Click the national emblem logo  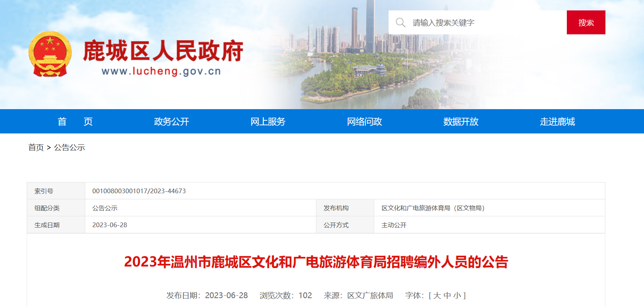tap(50, 54)
